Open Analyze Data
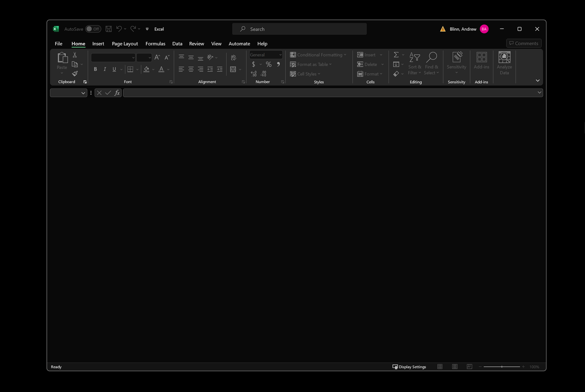Viewport: 585px width, 392px height. pyautogui.click(x=504, y=63)
